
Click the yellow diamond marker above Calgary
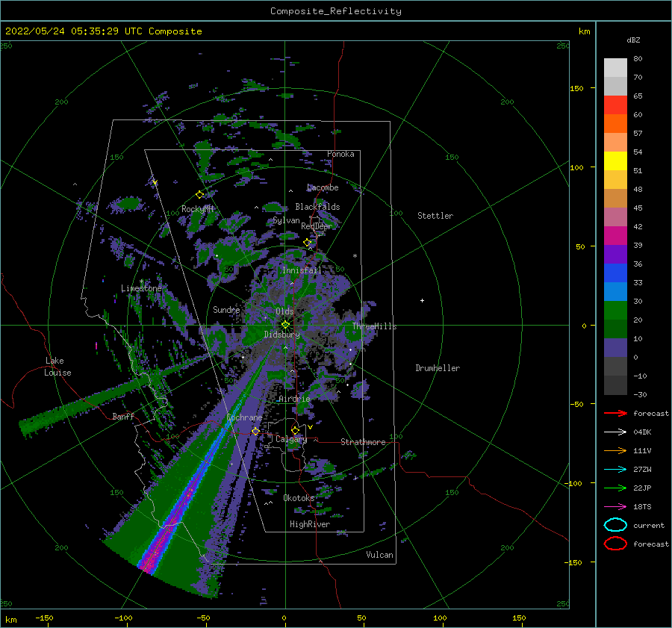[295, 430]
